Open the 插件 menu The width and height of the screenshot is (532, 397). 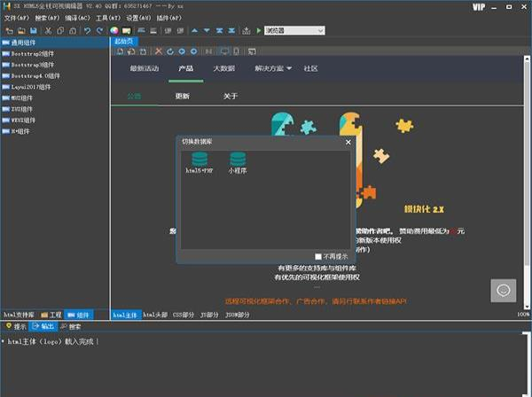[x=169, y=18]
